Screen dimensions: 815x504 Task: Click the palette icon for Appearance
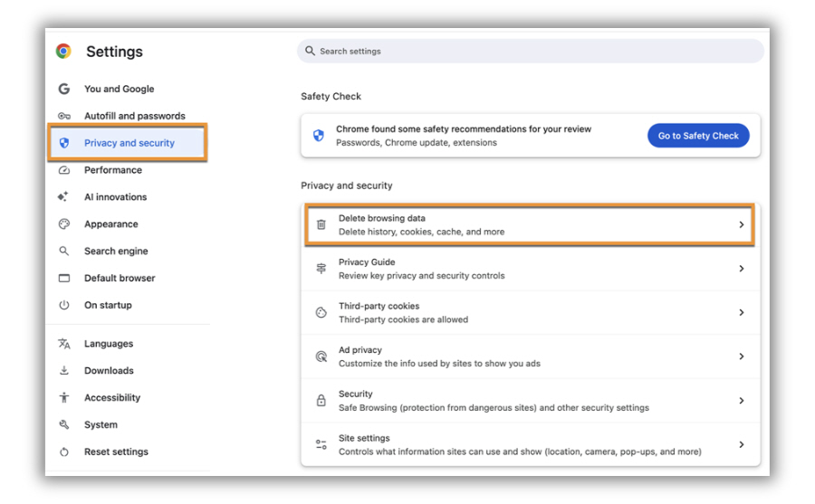(x=64, y=223)
